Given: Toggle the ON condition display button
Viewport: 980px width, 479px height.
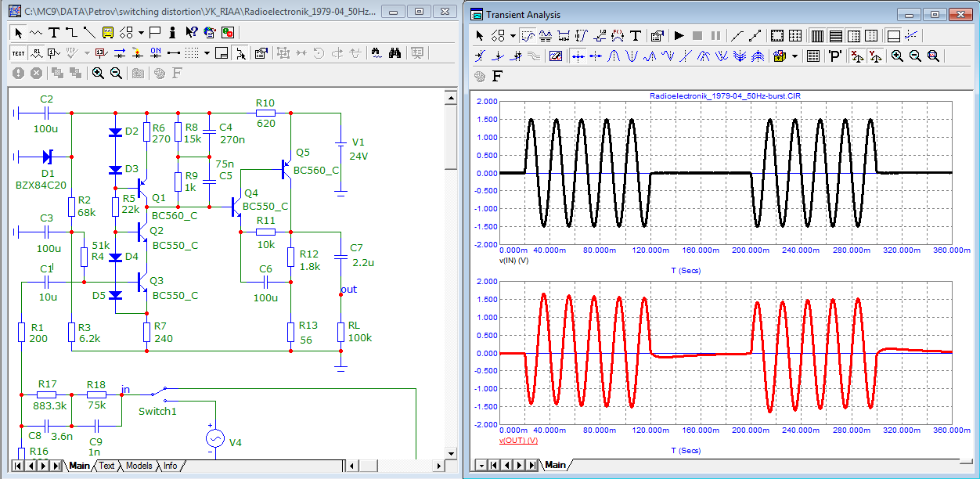Looking at the screenshot, I should click(155, 52).
